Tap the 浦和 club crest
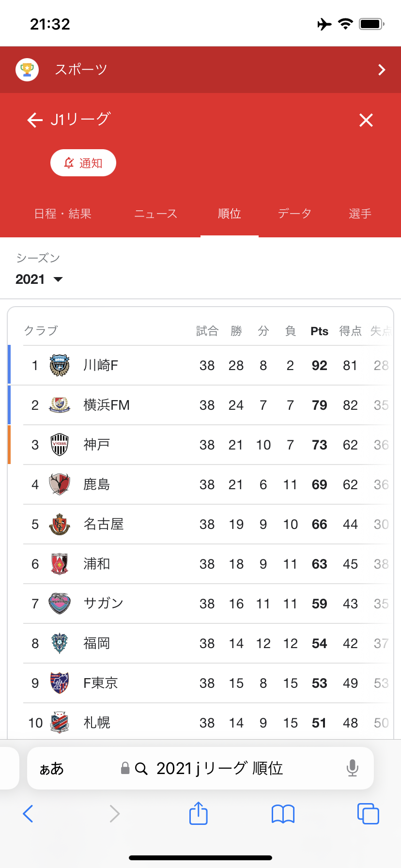This screenshot has width=401, height=868. coord(60,564)
